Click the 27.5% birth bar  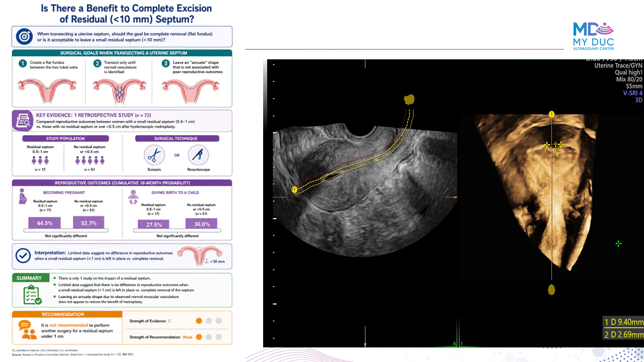pos(154,224)
